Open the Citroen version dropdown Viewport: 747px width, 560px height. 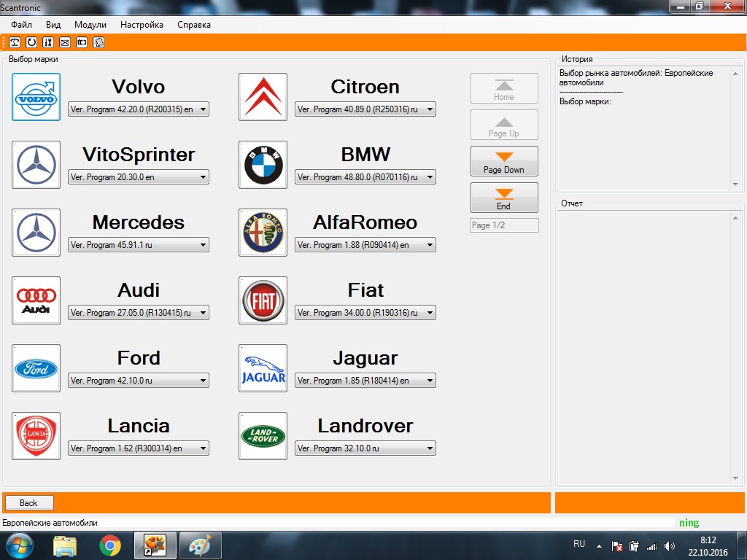point(365,109)
